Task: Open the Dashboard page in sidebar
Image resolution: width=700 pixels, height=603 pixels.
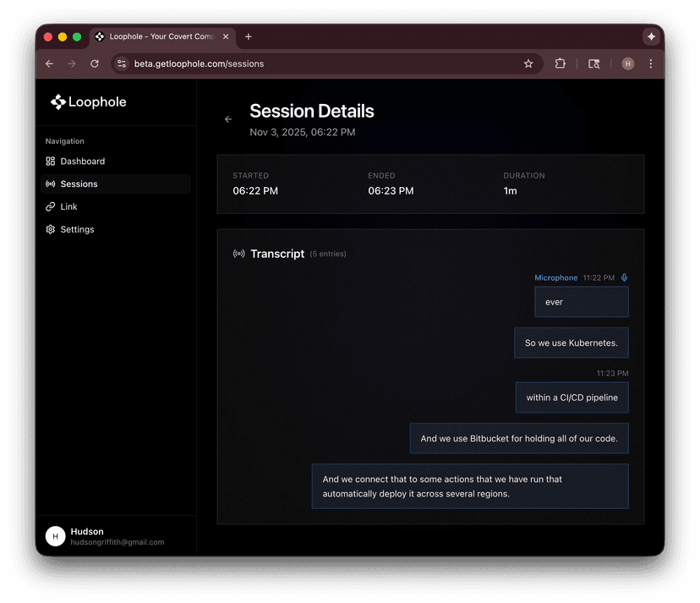Action: 82,162
